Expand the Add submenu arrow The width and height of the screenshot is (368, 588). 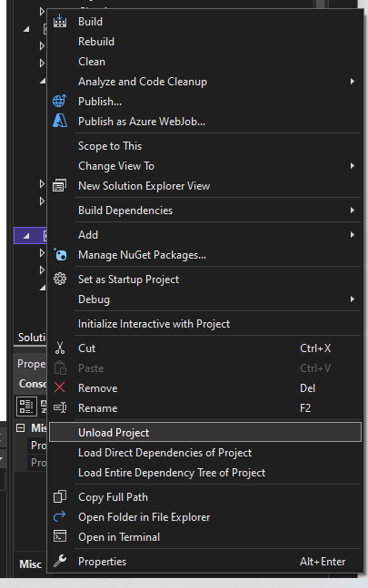pyautogui.click(x=353, y=235)
